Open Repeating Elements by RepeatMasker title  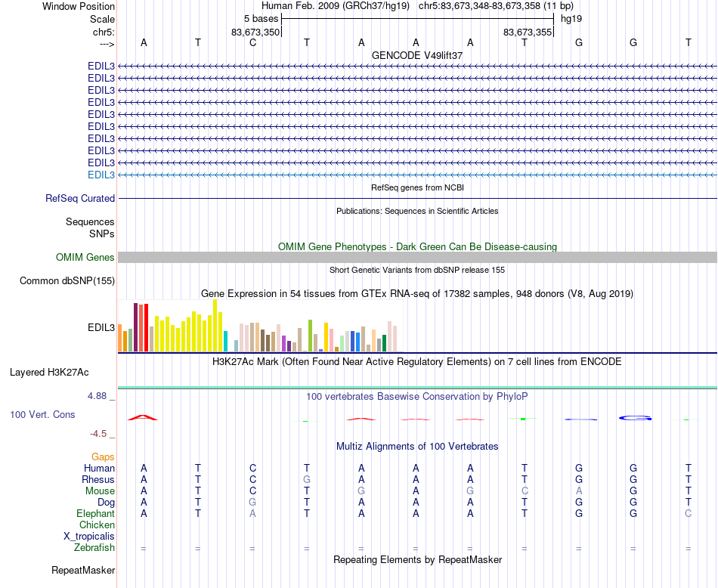[417, 560]
